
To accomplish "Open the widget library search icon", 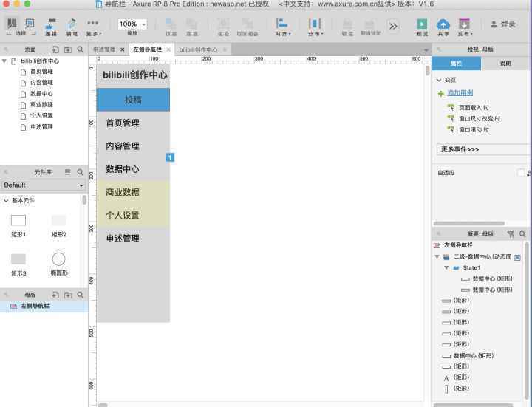I will (x=80, y=172).
